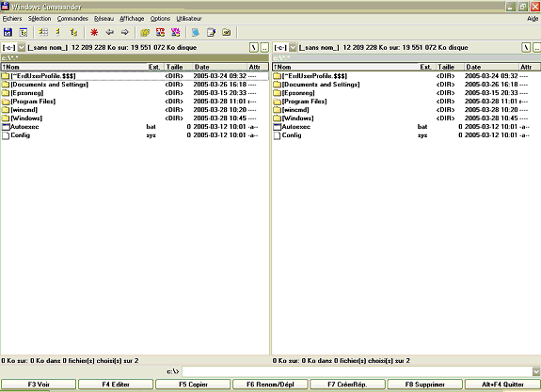The image size is (541, 392).
Task: Open the FTP connect toolbar icon
Action: pos(160,32)
